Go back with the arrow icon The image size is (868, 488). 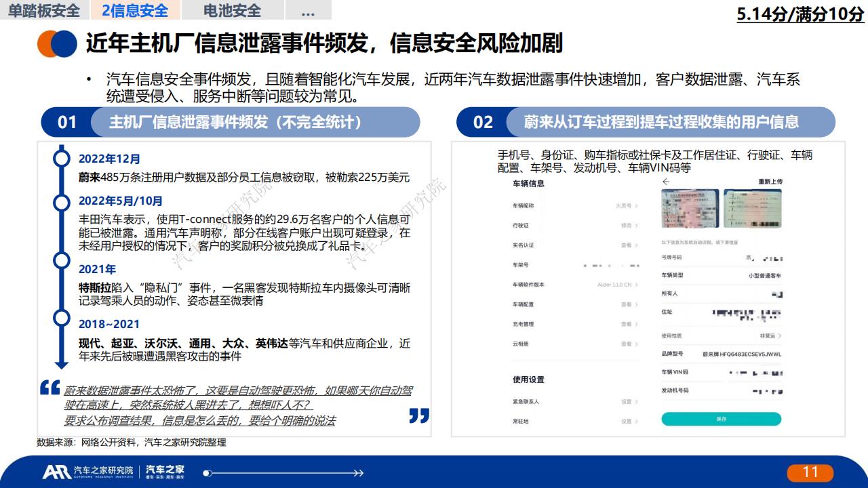666,182
